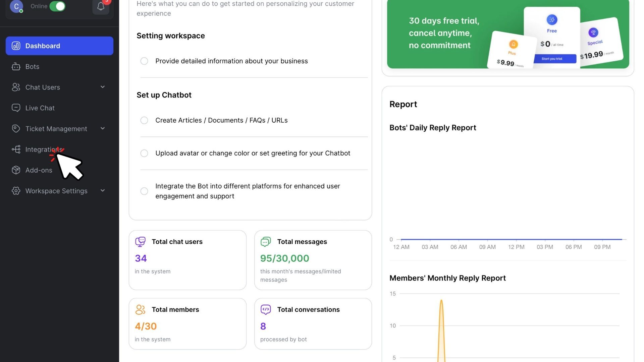This screenshot has height=362, width=644.
Task: Click the 12 PM axis label
Action: tap(516, 247)
